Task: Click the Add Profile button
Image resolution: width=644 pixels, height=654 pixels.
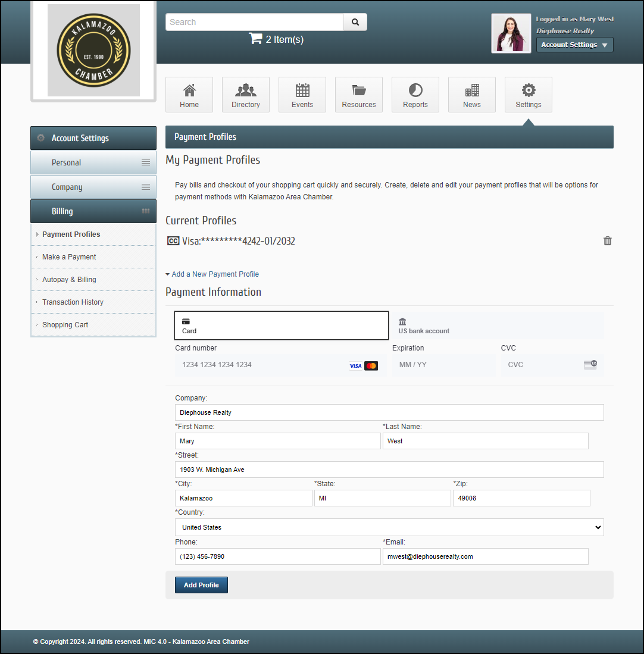Action: [201, 585]
